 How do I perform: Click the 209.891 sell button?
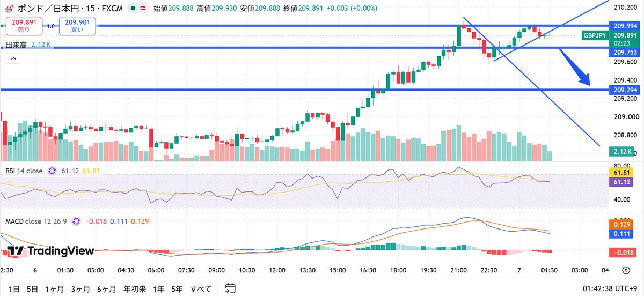coord(23,26)
